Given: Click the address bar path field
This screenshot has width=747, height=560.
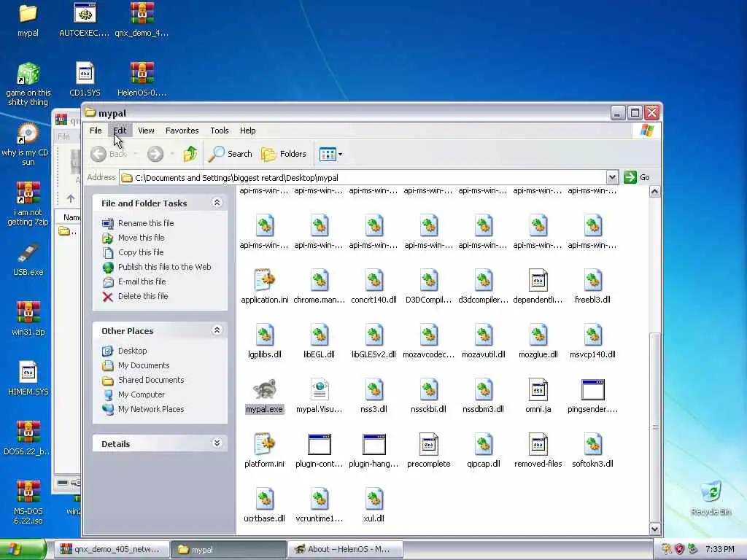Looking at the screenshot, I should click(363, 178).
